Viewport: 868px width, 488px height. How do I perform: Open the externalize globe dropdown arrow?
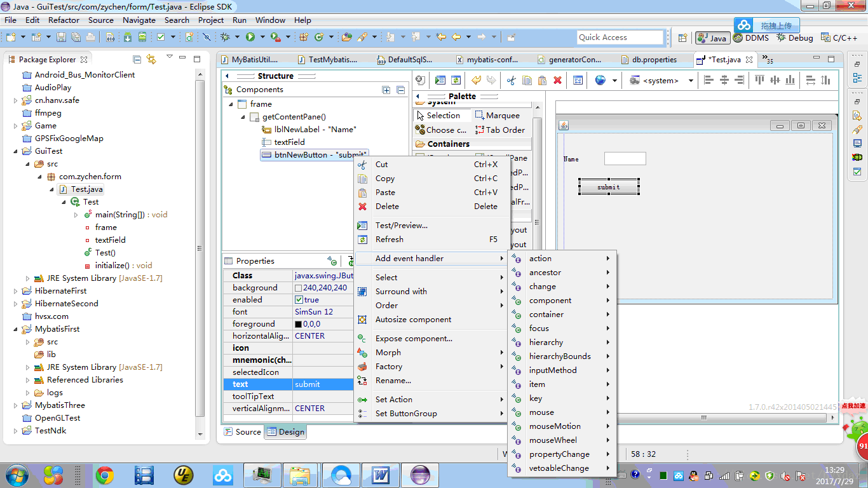614,81
